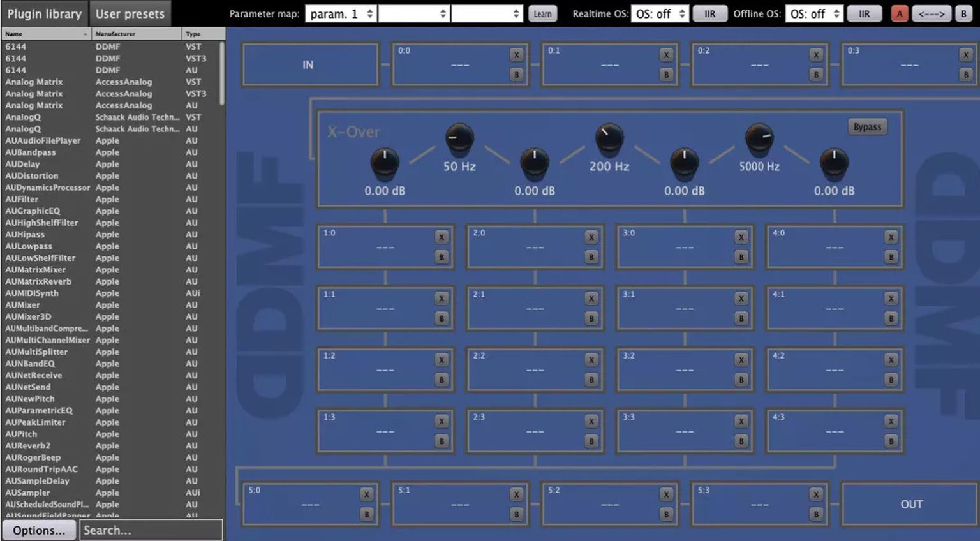The width and height of the screenshot is (980, 541).
Task: Click the IIR icon beside Offline OS
Action: click(x=864, y=13)
